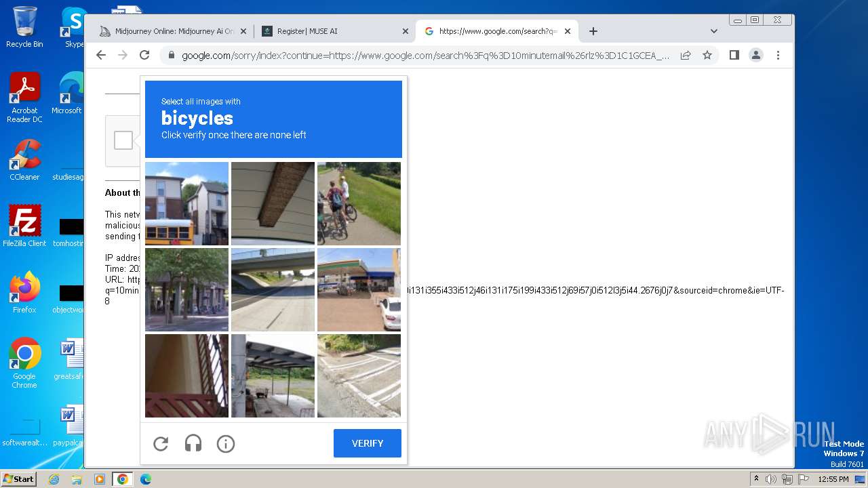Open volume control in tray
Viewport: 868px width, 488px height.
tap(771, 479)
